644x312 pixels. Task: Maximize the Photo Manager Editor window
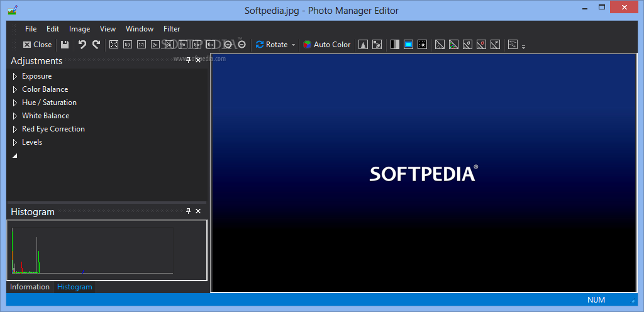click(x=602, y=7)
